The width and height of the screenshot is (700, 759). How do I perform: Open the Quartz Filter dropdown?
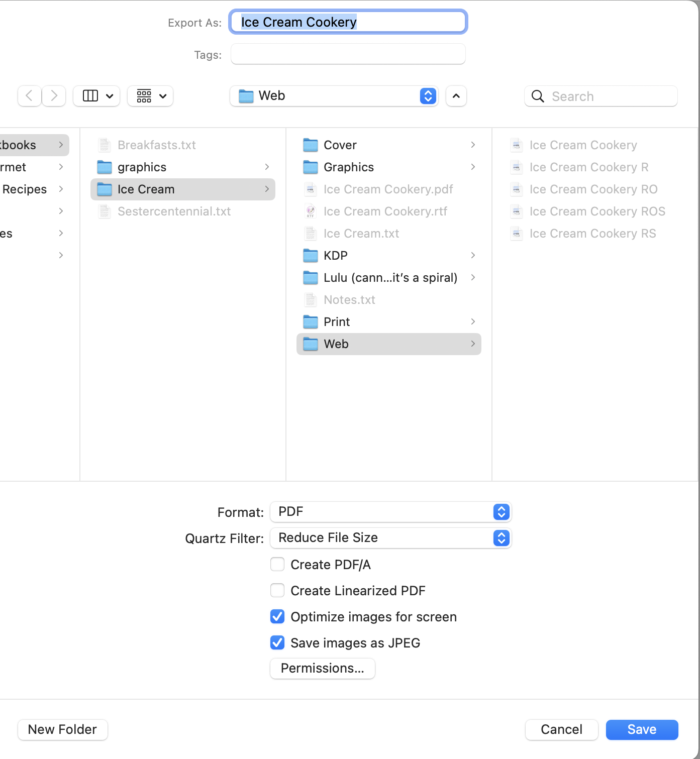(x=390, y=538)
